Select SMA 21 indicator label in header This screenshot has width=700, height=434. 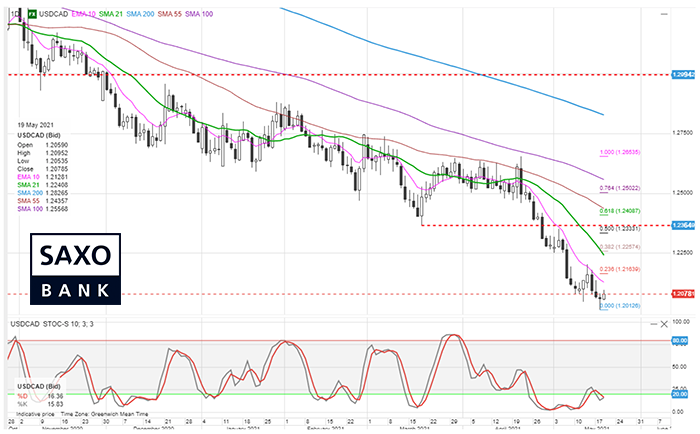111,14
